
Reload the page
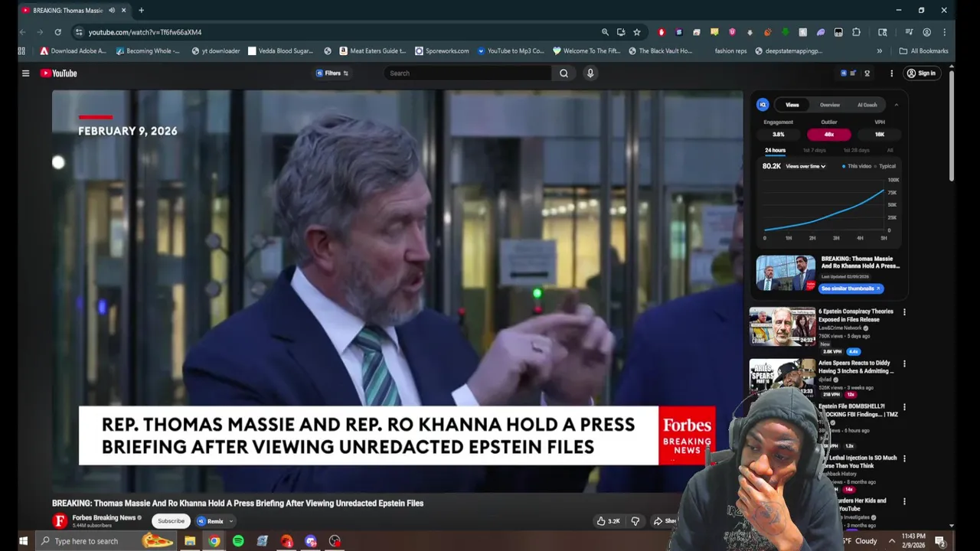(x=57, y=32)
